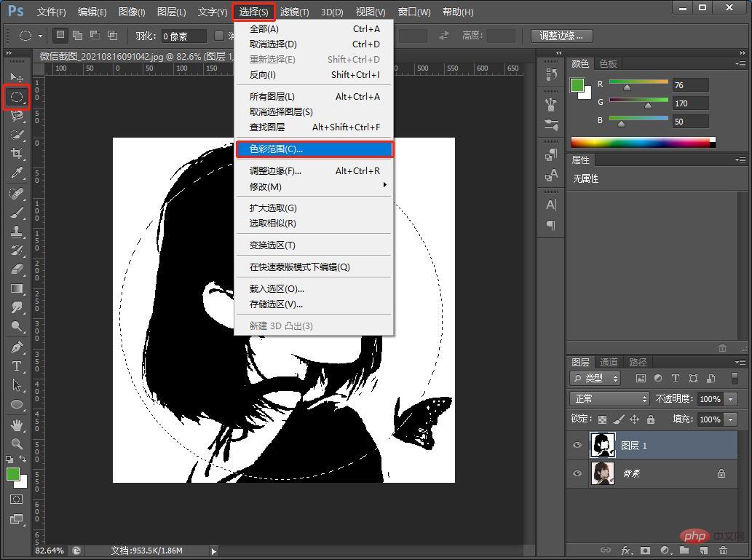Viewport: 752px width, 560px height.
Task: Toggle anti-alias checkbox in options bar
Action: click(219, 36)
